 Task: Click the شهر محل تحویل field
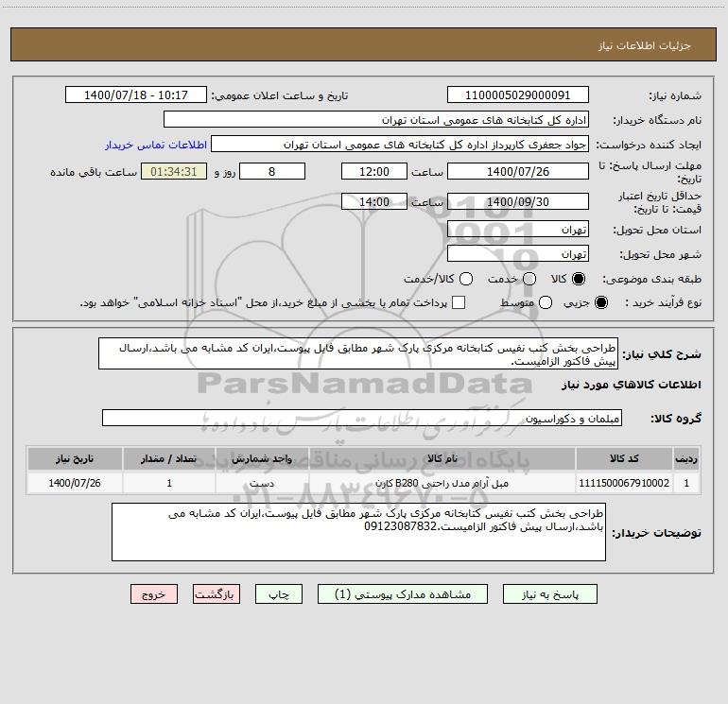518,254
